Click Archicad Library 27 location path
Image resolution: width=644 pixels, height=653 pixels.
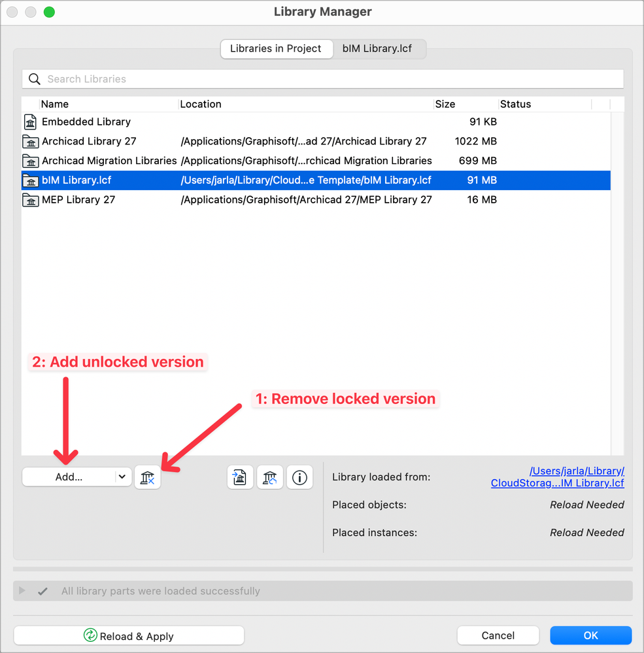coord(303,142)
